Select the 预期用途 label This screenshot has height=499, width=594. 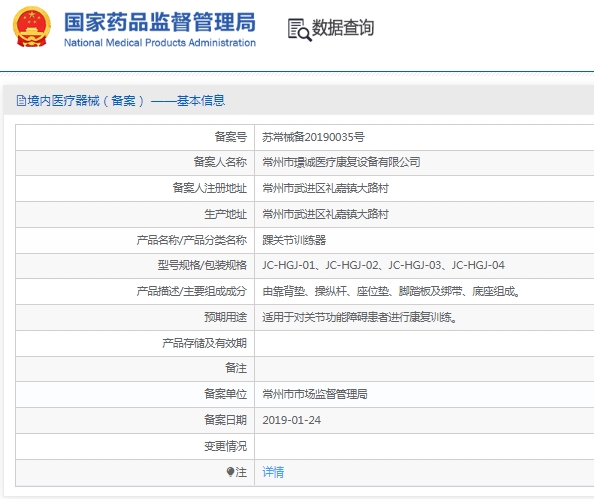(x=225, y=317)
